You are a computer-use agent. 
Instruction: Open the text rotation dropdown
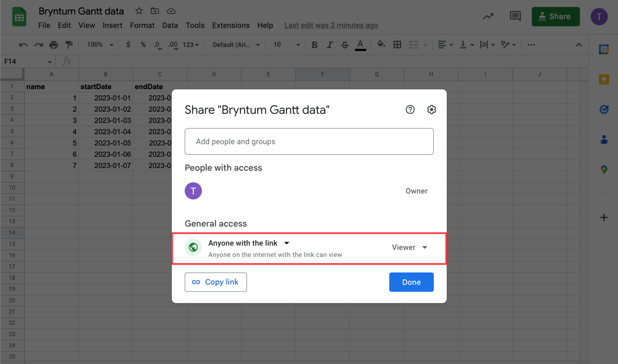pos(508,45)
